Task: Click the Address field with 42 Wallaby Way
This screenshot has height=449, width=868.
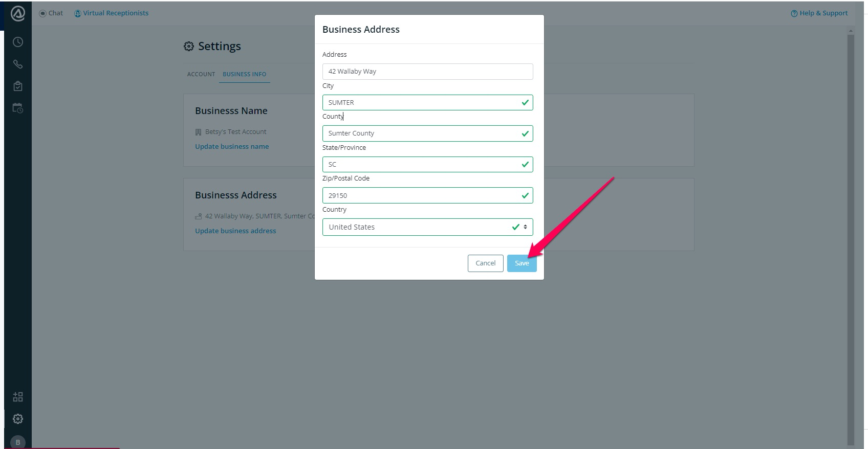Action: click(428, 72)
